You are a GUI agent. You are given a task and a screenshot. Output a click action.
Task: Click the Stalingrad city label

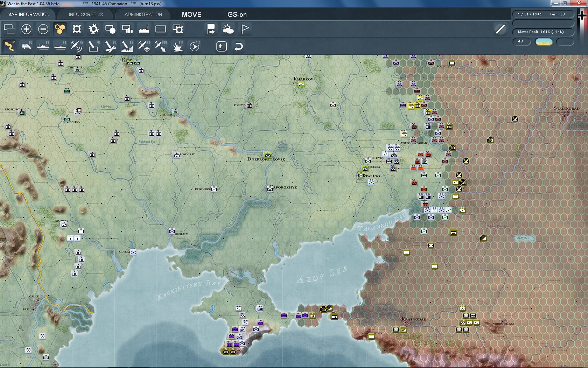point(566,108)
